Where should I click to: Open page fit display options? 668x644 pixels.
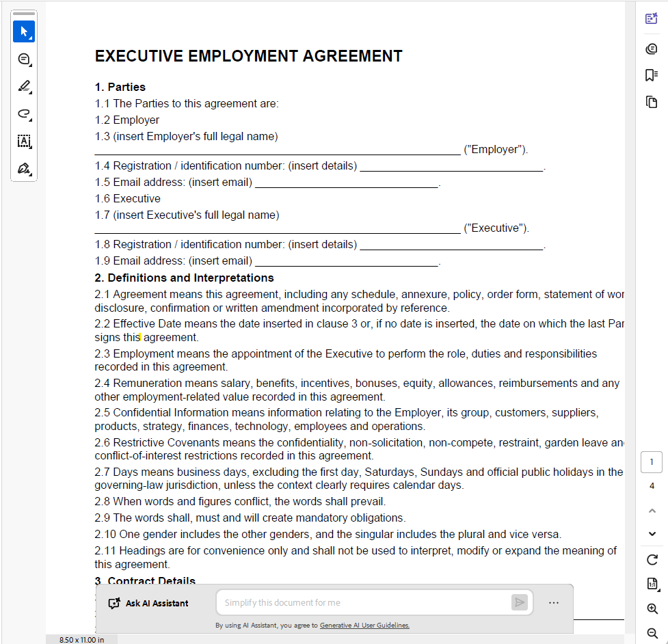coord(652,584)
